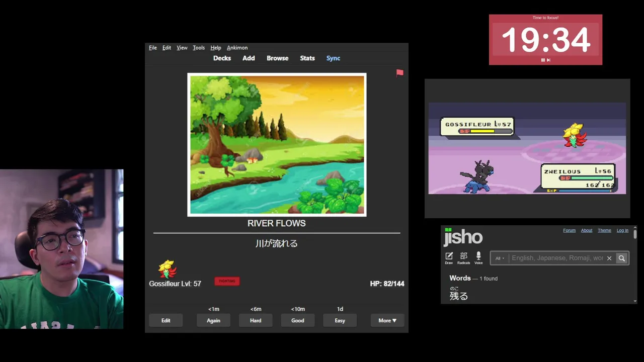644x362 pixels.
Task: Click the Jisho Log in link
Action: point(622,230)
